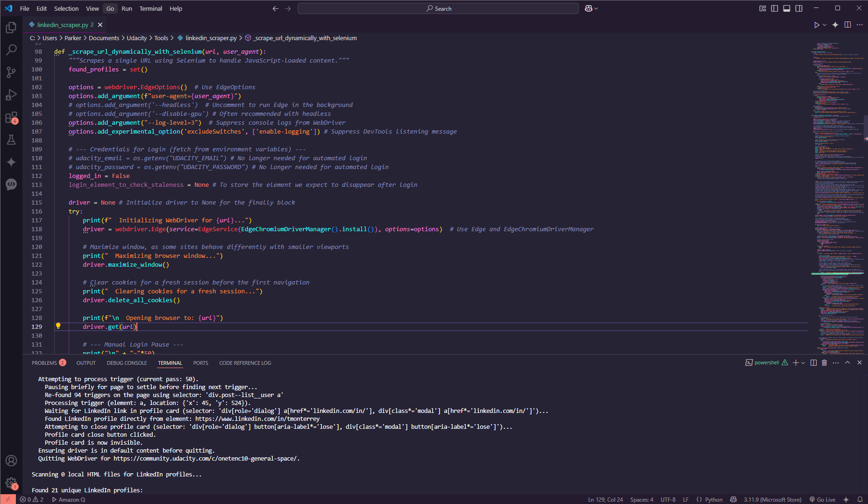868x504 pixels.
Task: Switch to the Output panel tab
Action: tap(86, 363)
